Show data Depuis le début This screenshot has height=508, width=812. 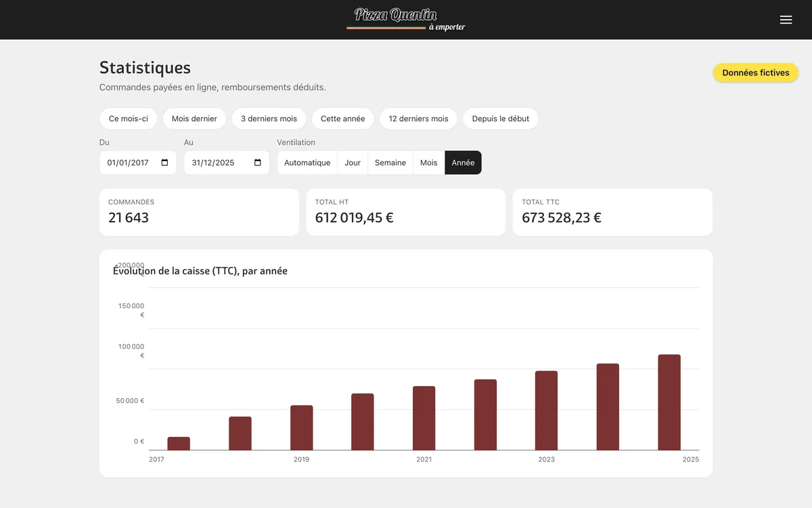pyautogui.click(x=501, y=119)
